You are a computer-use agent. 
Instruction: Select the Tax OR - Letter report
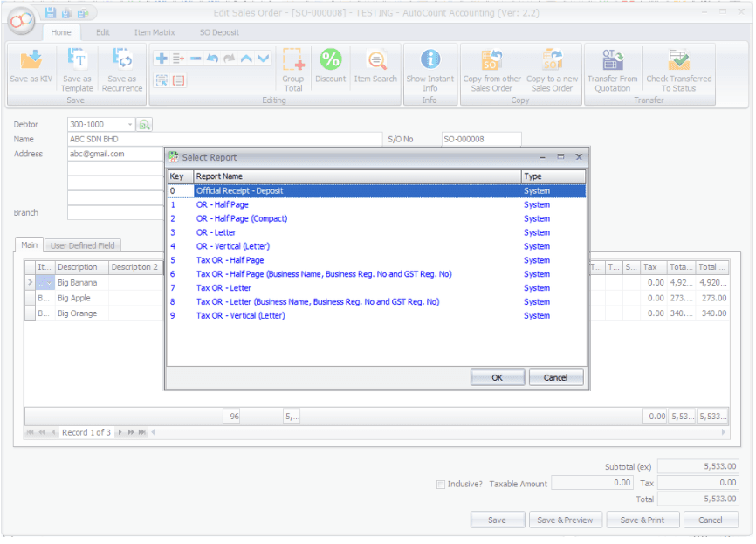224,288
